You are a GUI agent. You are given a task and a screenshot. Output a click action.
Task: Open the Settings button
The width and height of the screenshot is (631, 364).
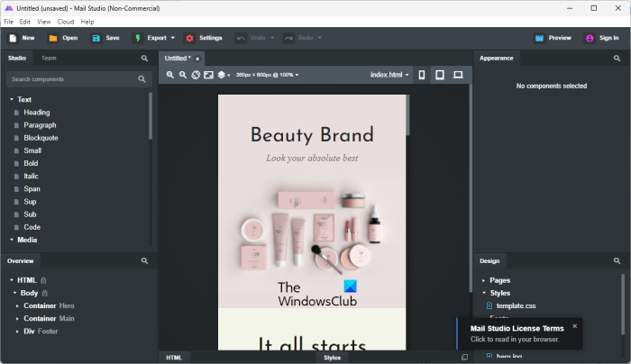coord(204,38)
